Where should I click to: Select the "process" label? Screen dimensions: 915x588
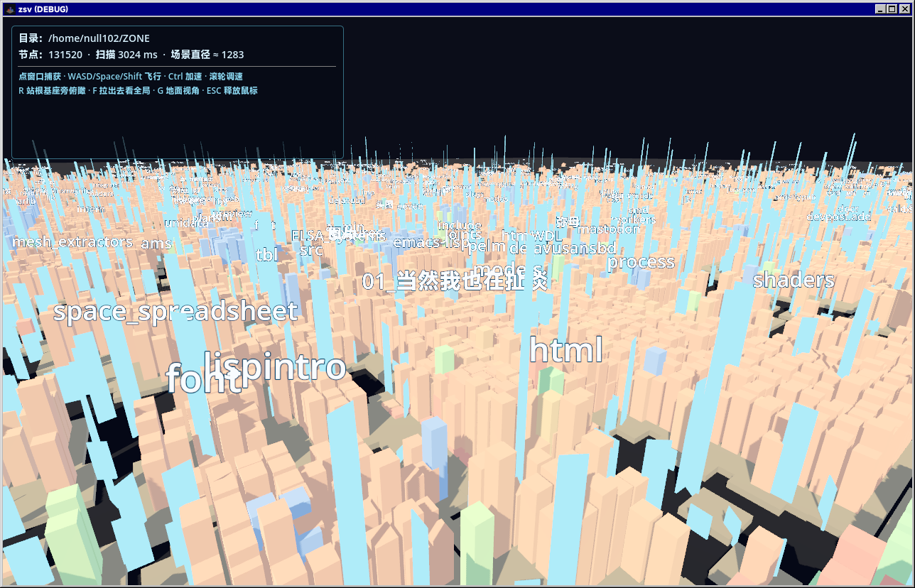pyautogui.click(x=641, y=262)
